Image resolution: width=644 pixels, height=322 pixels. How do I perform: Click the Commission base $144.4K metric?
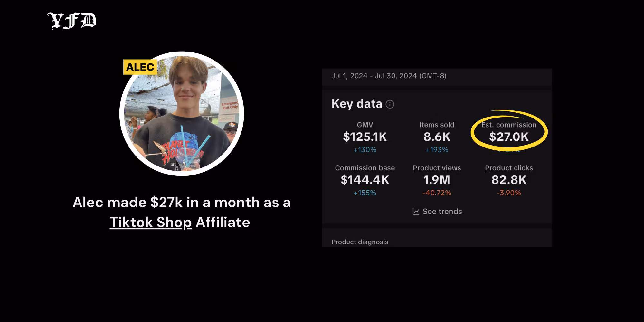pos(365,180)
